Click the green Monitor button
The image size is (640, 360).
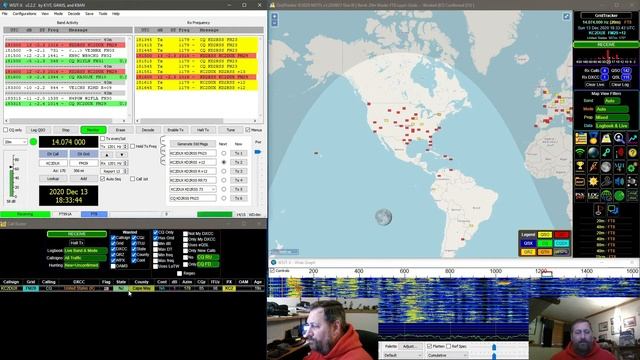pos(93,130)
